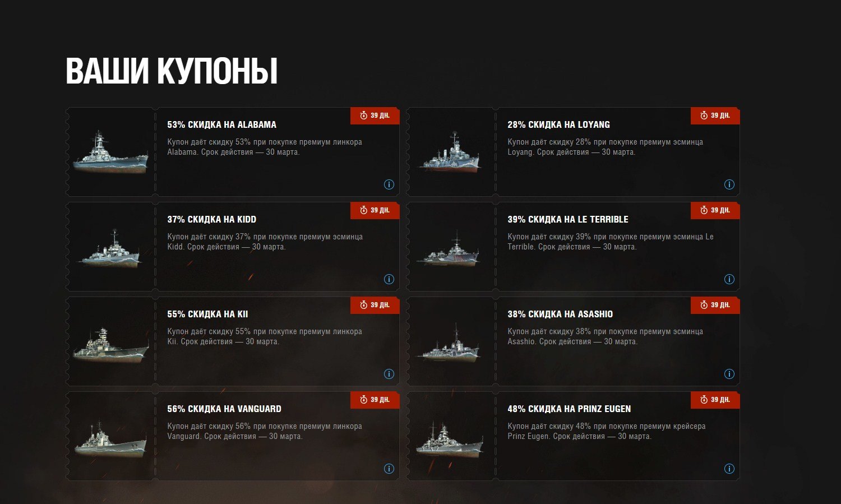View details icon on Kii coupon
Screen dimensions: 841x504
[389, 374]
